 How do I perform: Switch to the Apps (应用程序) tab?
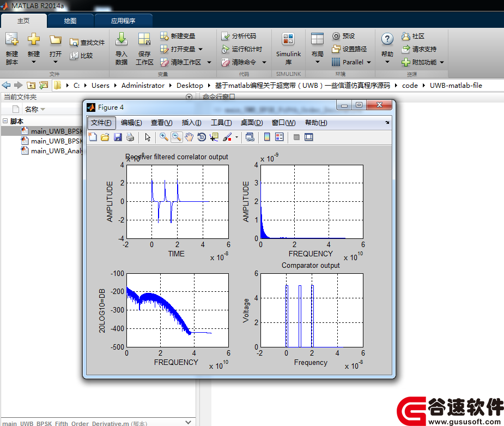pos(123,21)
